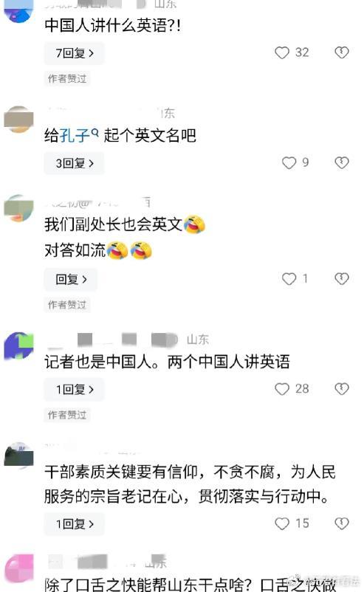Open avatar of '记者也是中国人' commenter
Viewport: 364px width, 592px height.
pyautogui.click(x=18, y=346)
